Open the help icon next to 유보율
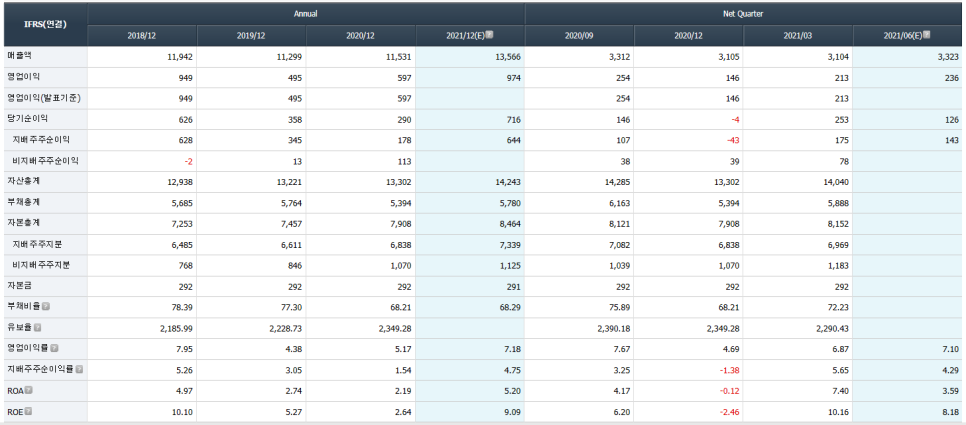This screenshot has width=966, height=425. coord(38,328)
